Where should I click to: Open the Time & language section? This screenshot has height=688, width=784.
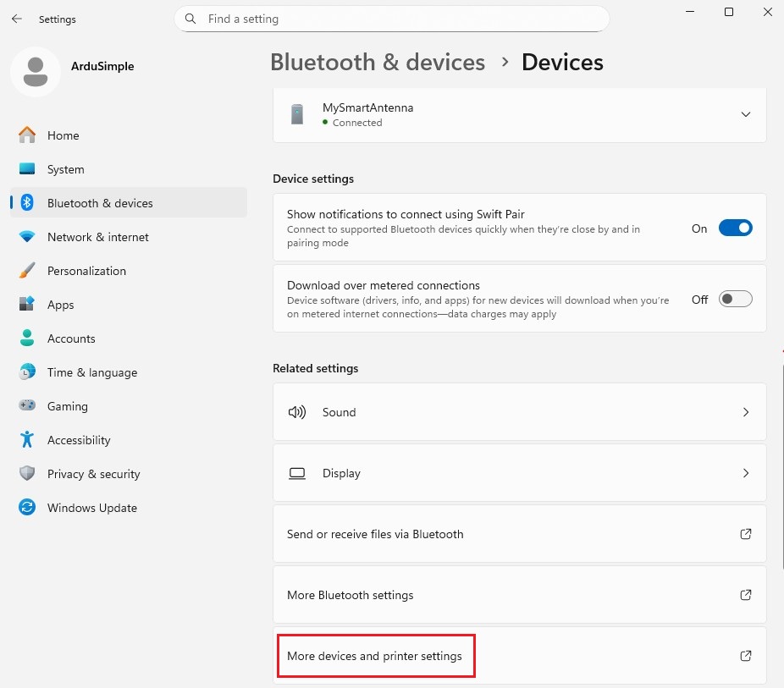(x=91, y=372)
